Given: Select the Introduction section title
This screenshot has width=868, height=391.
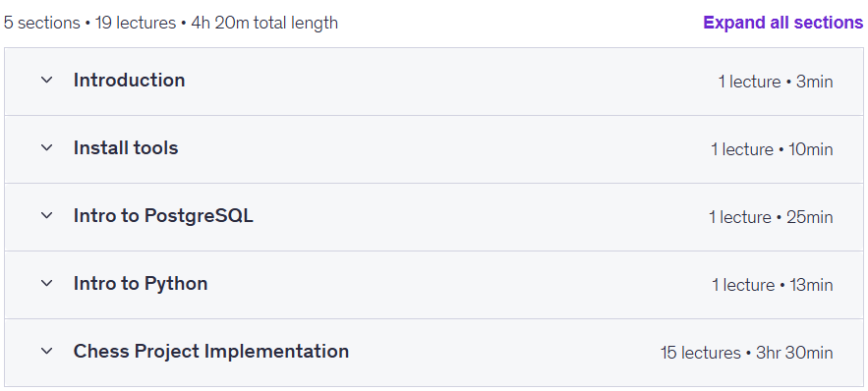Looking at the screenshot, I should click(129, 81).
